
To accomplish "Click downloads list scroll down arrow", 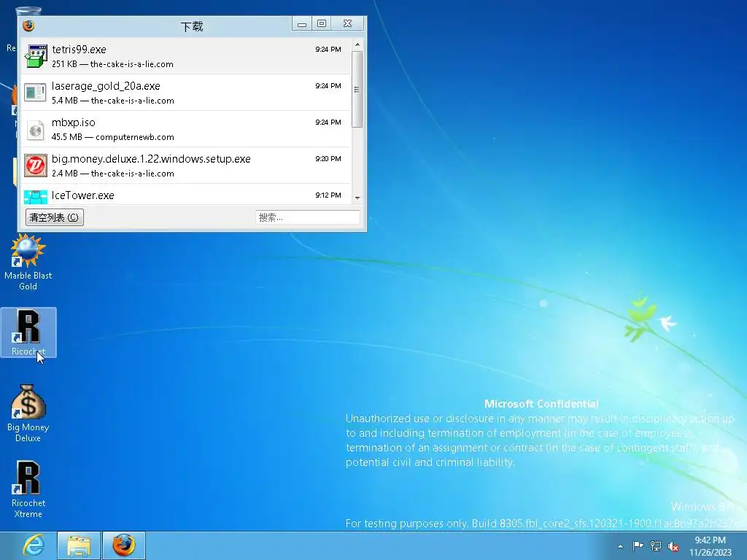I will click(357, 198).
